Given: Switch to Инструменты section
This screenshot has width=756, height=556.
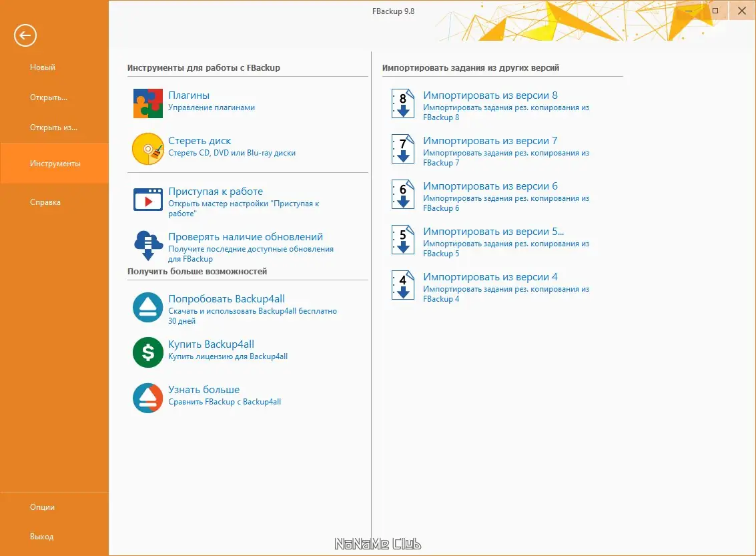Looking at the screenshot, I should click(55, 163).
